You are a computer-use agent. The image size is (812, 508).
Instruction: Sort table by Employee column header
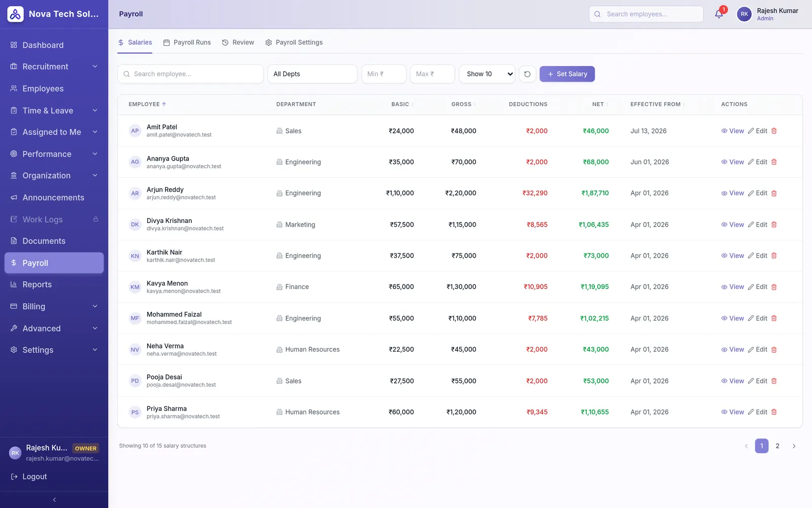[x=147, y=104]
